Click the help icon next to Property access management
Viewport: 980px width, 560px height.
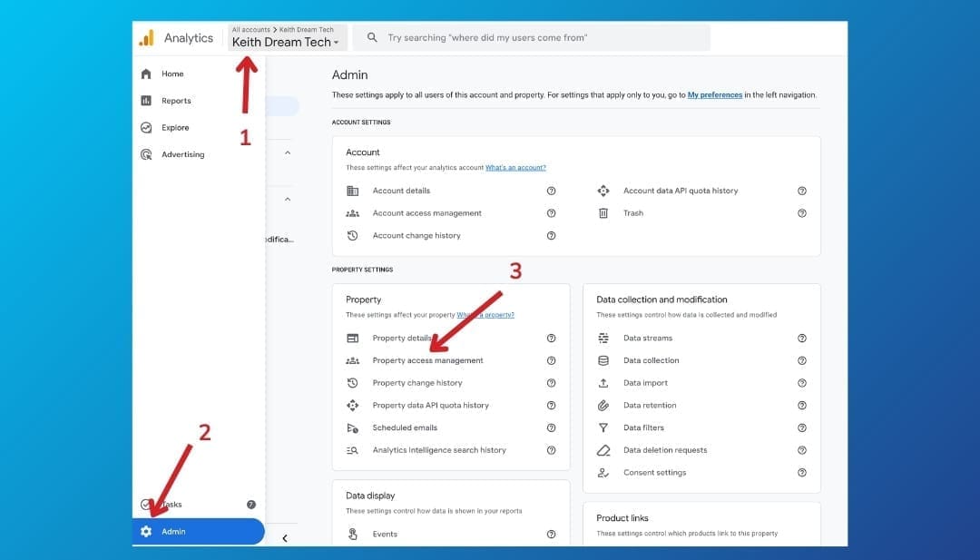tap(552, 360)
